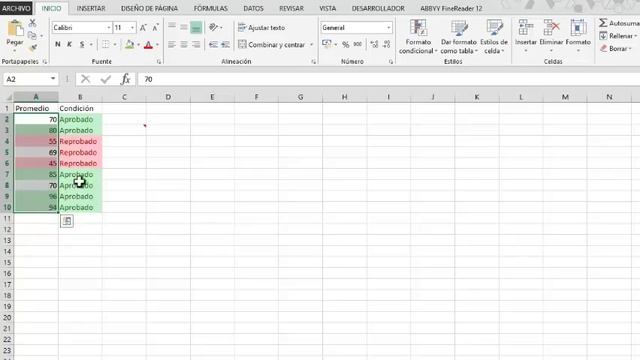Click the Format Painter brush icon
Viewport: 640px width, 360px height.
pyautogui.click(x=33, y=48)
